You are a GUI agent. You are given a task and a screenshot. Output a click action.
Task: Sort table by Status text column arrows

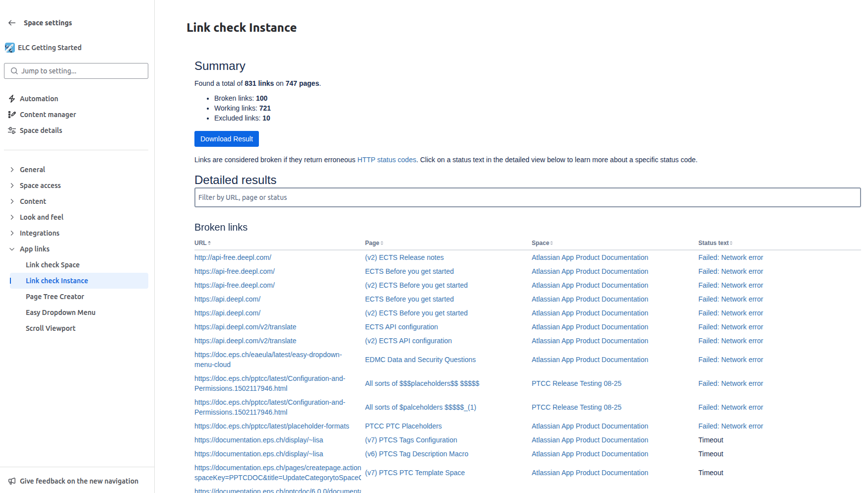[x=731, y=243]
